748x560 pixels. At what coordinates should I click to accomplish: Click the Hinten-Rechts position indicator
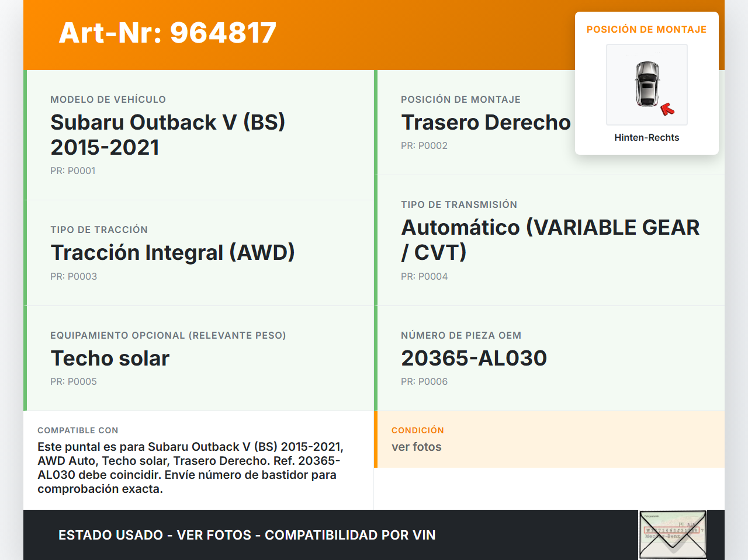pos(646,137)
